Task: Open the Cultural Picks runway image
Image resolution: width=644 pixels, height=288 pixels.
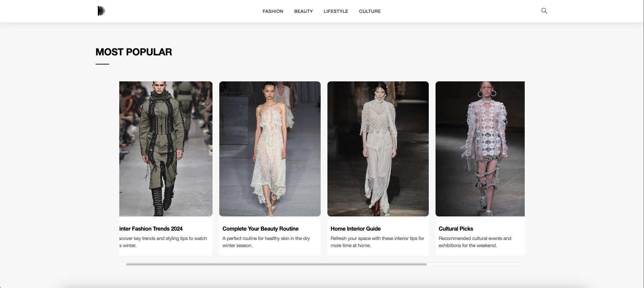Action: (x=480, y=149)
